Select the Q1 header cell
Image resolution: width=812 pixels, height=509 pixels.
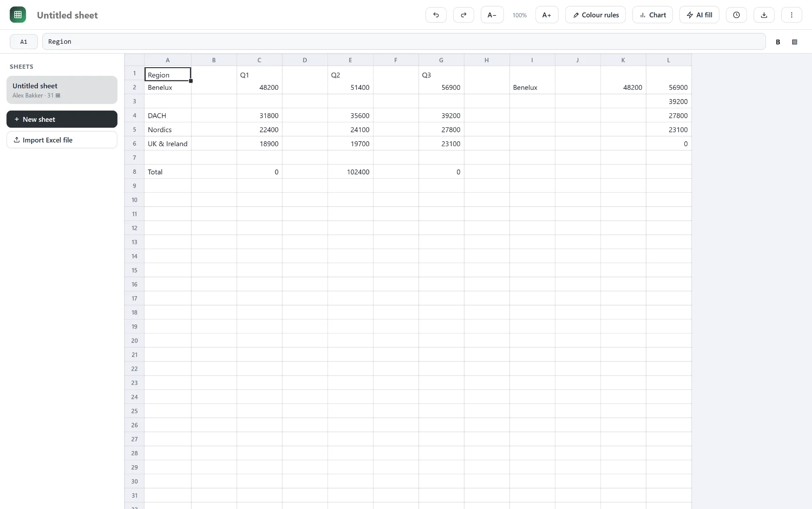(x=259, y=74)
